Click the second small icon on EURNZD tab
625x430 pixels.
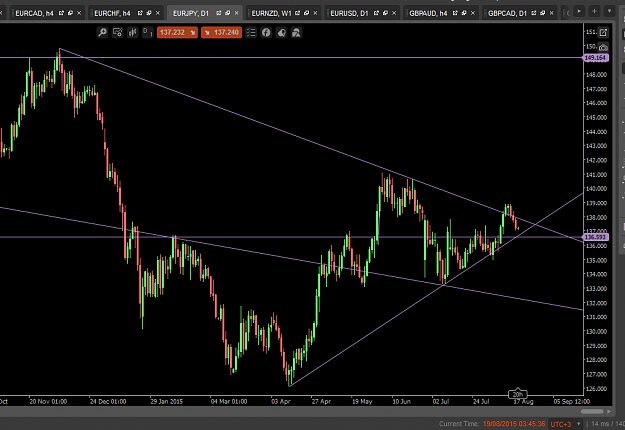coord(306,13)
